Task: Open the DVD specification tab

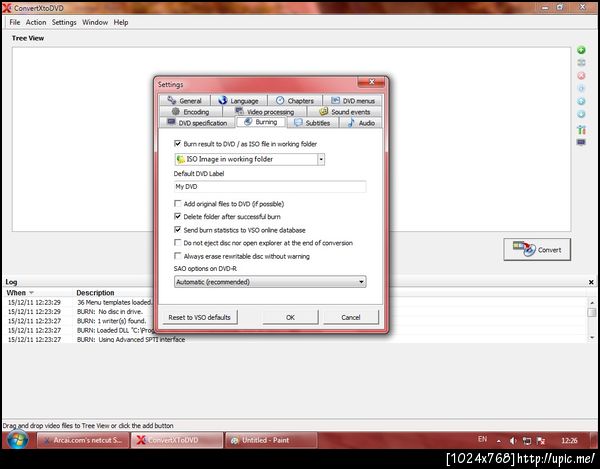Action: click(197, 123)
